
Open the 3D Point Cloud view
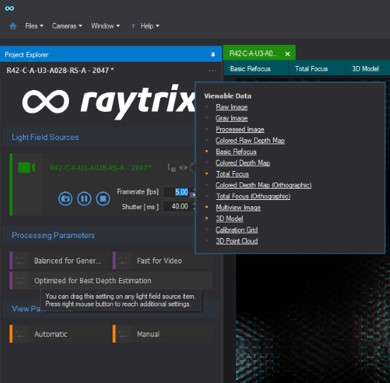237,241
